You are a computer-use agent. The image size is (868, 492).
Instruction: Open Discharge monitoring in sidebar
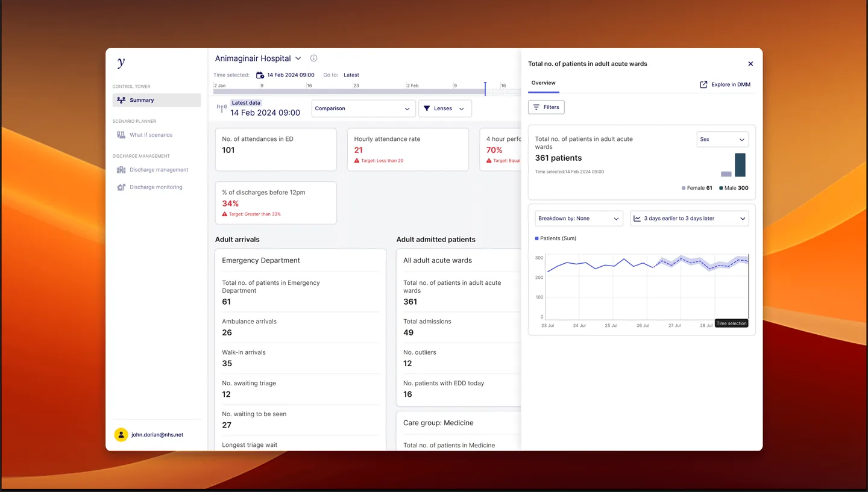coord(157,187)
